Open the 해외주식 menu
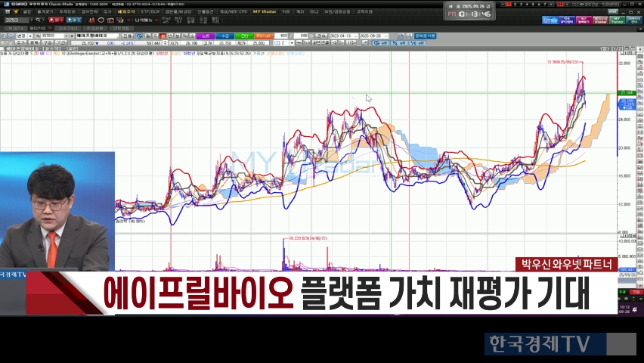This screenshot has width=644, height=363. 125,12
